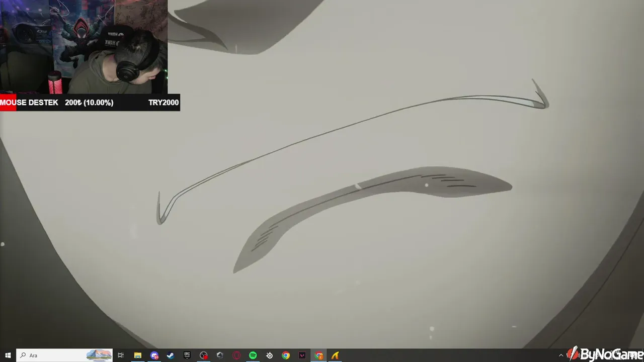644x362 pixels.
Task: Click the 200₺ (10.00%) progress text
Action: [89, 103]
